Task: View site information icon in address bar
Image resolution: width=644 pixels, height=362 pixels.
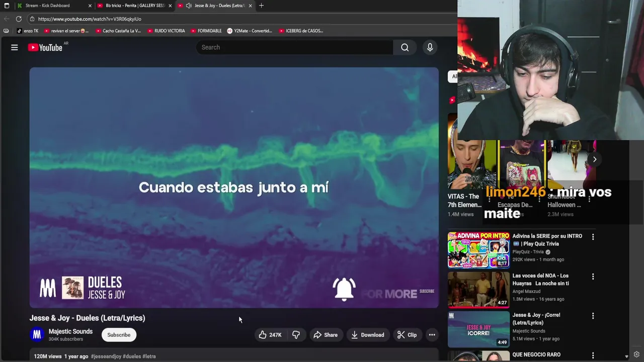Action: coord(32,19)
